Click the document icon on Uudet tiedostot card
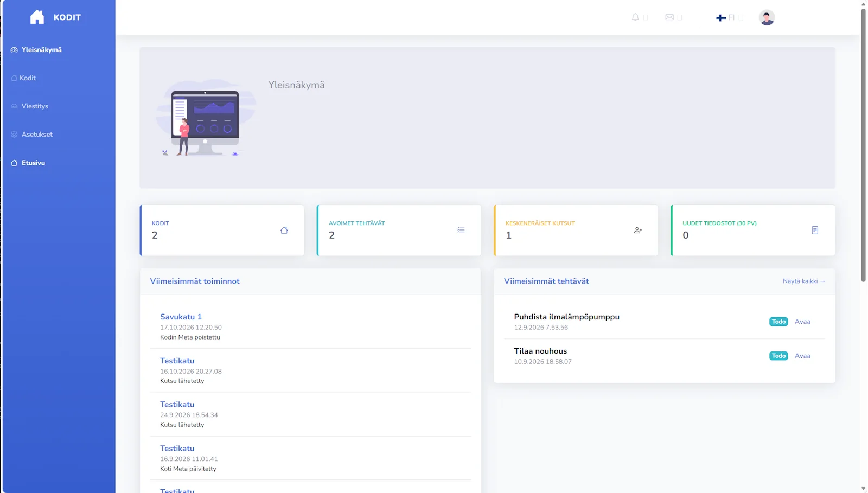Viewport: 868px width, 493px height. coord(815,231)
